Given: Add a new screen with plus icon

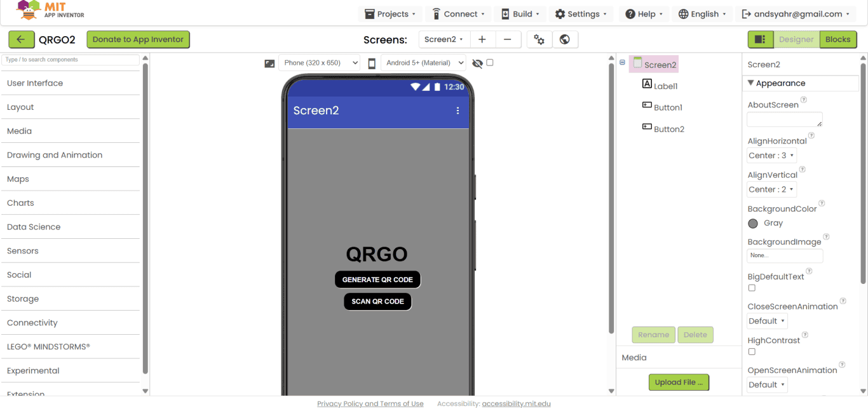Looking at the screenshot, I should [482, 39].
